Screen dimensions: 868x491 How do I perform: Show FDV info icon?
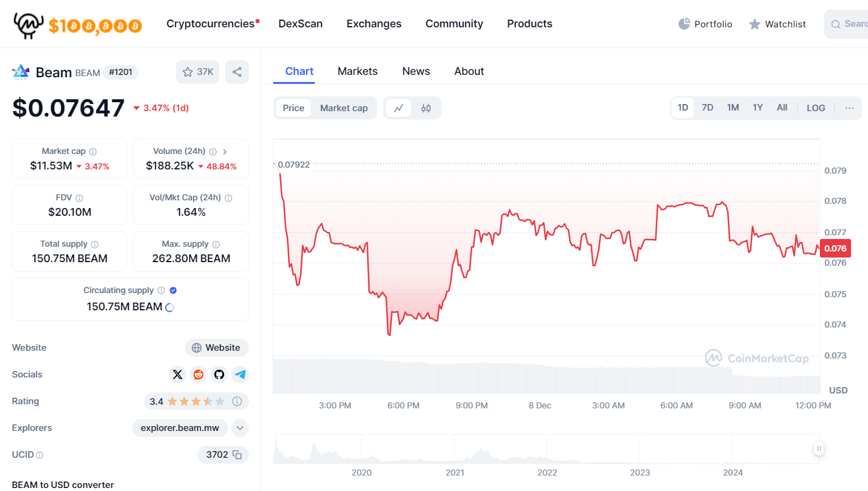[79, 198]
